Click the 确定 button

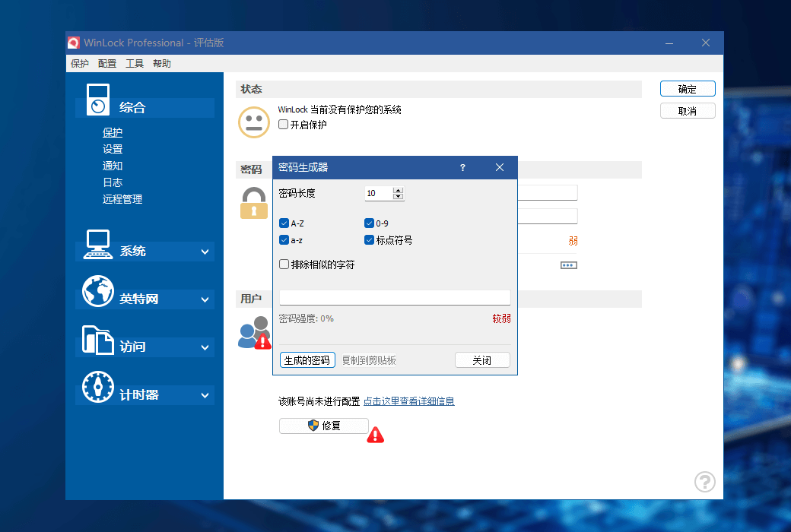pos(688,89)
